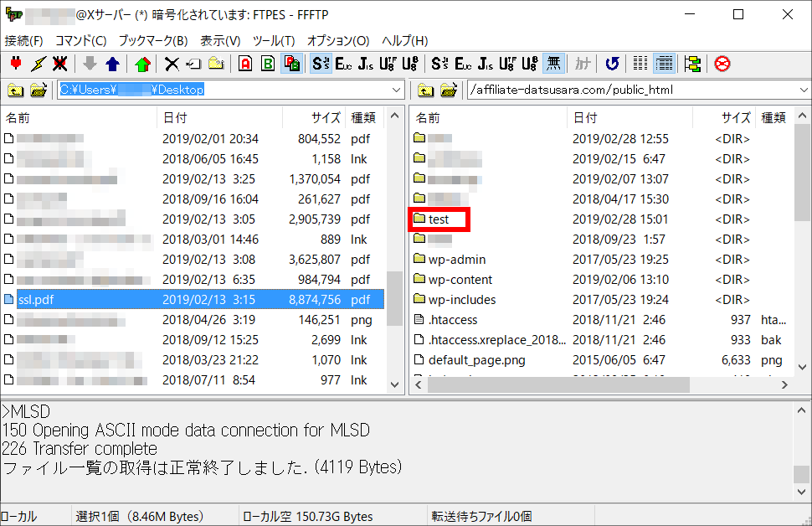Upload the selected file
The width and height of the screenshot is (812, 526).
[112, 63]
